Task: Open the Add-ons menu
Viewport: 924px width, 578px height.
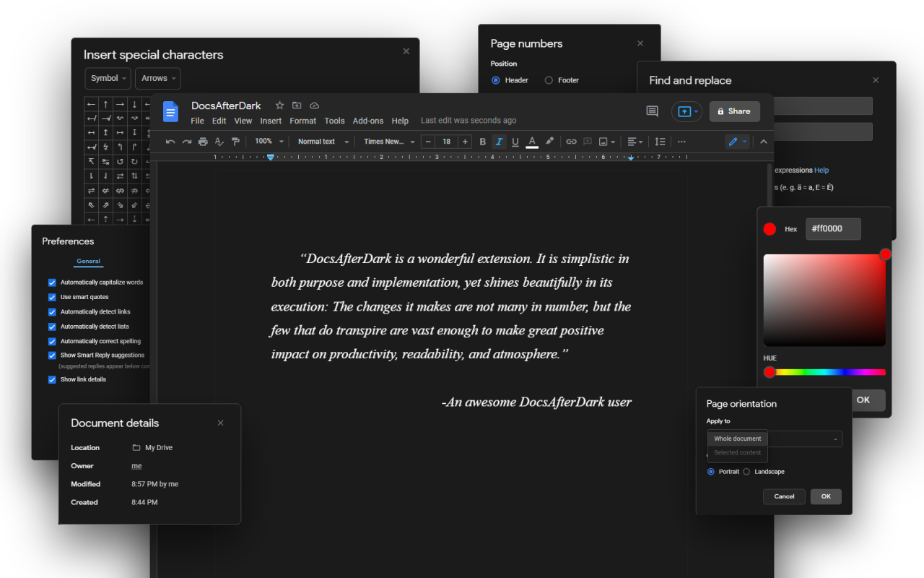Action: (x=367, y=121)
